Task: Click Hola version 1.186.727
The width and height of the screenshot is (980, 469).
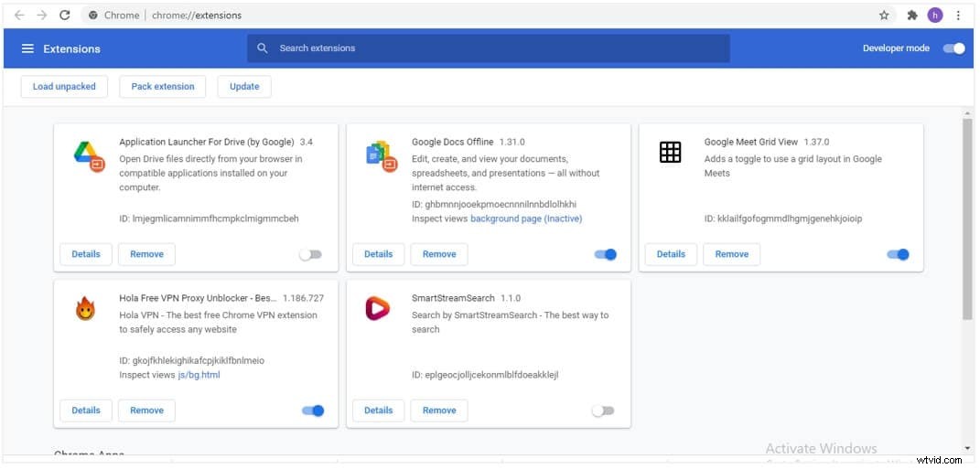Action: tap(303, 298)
